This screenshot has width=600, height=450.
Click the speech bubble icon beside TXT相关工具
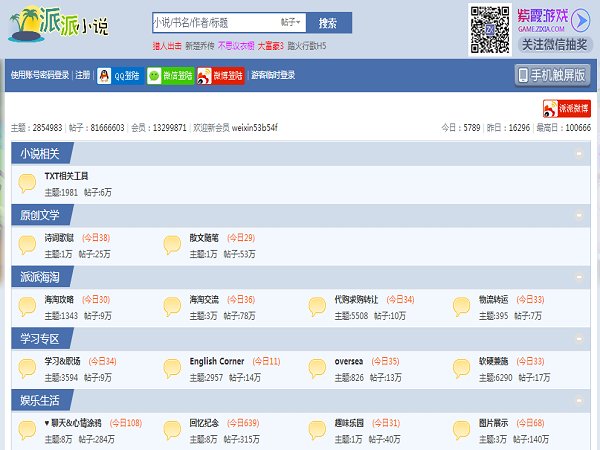point(27,183)
